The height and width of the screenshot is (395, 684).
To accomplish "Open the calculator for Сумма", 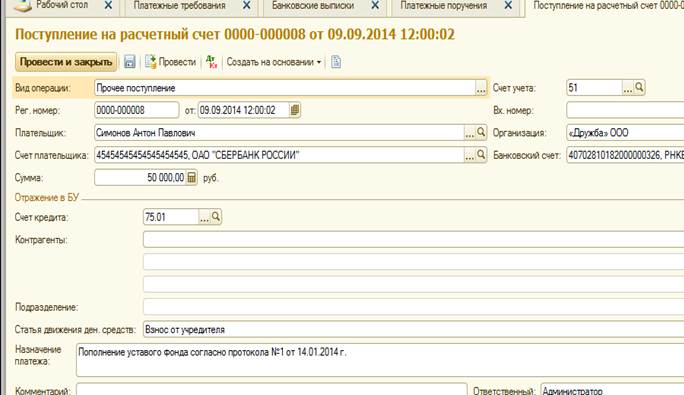I will coord(192,178).
